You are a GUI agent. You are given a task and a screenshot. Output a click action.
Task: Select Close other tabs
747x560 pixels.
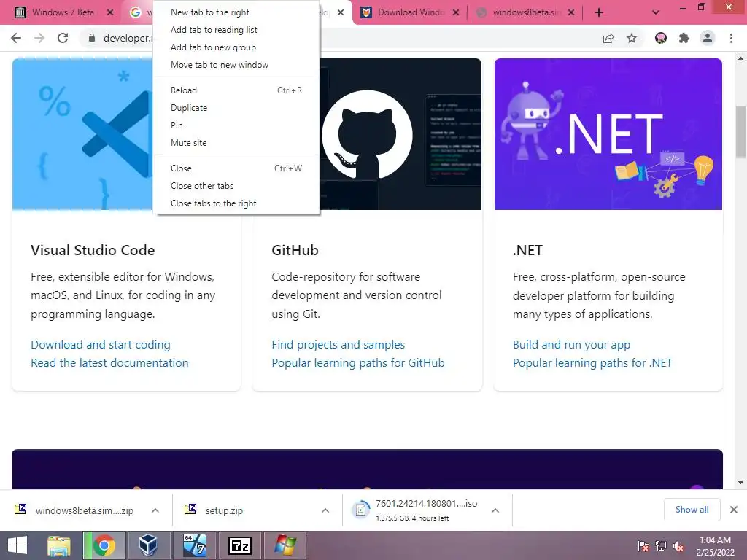coord(236,186)
